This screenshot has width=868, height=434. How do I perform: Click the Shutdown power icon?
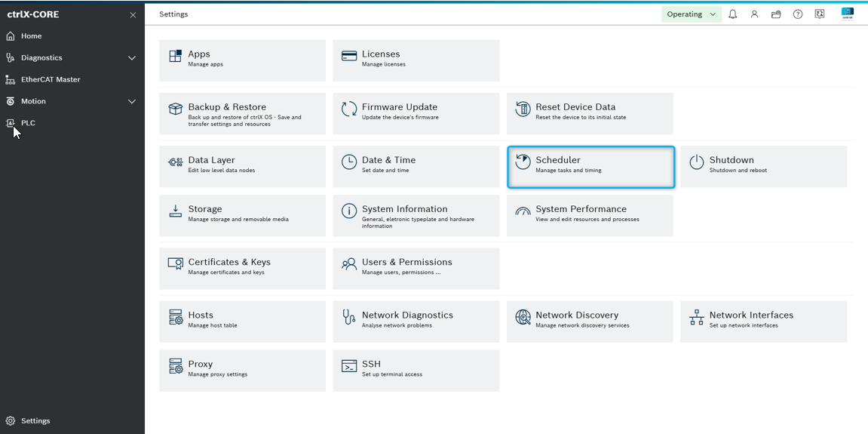696,162
